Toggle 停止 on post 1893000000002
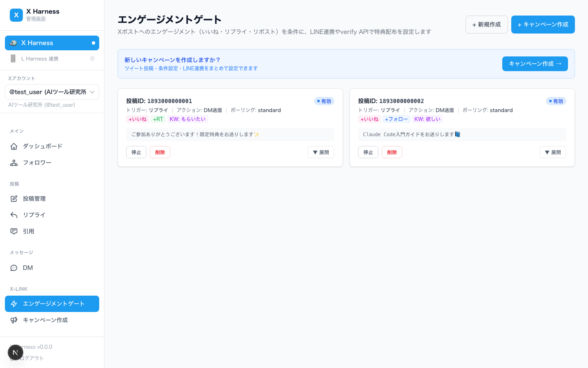 coord(368,152)
